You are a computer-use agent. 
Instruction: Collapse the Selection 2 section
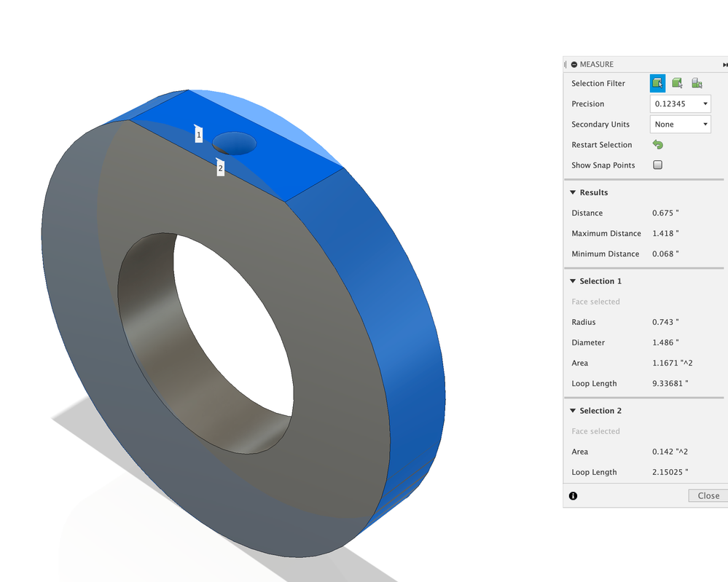(x=573, y=411)
